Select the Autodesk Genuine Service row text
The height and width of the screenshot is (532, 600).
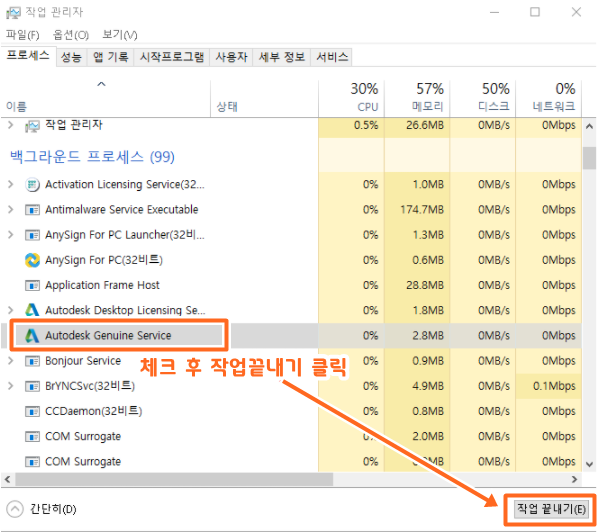pyautogui.click(x=108, y=336)
